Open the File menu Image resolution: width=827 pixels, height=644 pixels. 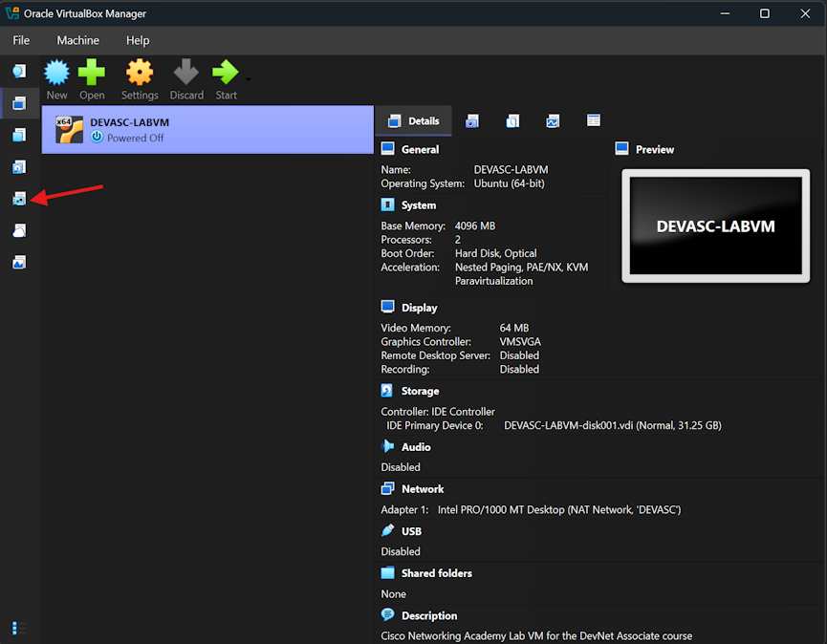(x=20, y=40)
